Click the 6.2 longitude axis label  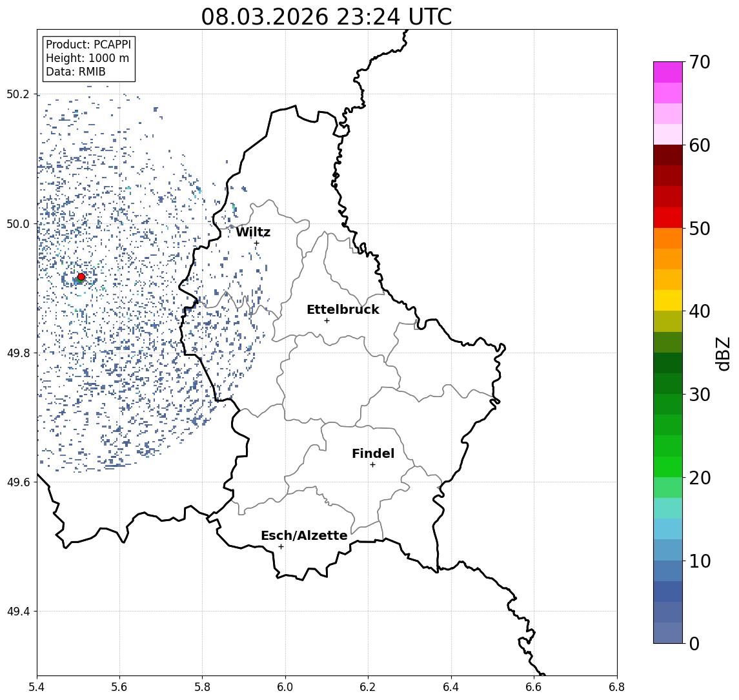click(368, 687)
